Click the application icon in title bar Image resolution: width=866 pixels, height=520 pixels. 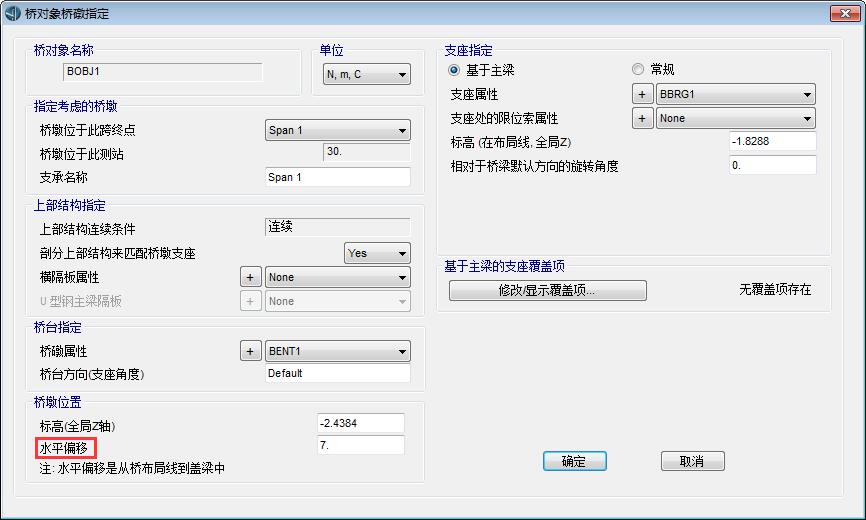coord(12,13)
